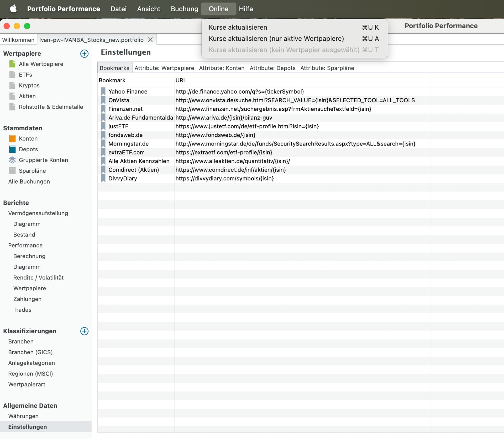
Task: Click bookmark icon of justETF row
Action: pyautogui.click(x=103, y=126)
